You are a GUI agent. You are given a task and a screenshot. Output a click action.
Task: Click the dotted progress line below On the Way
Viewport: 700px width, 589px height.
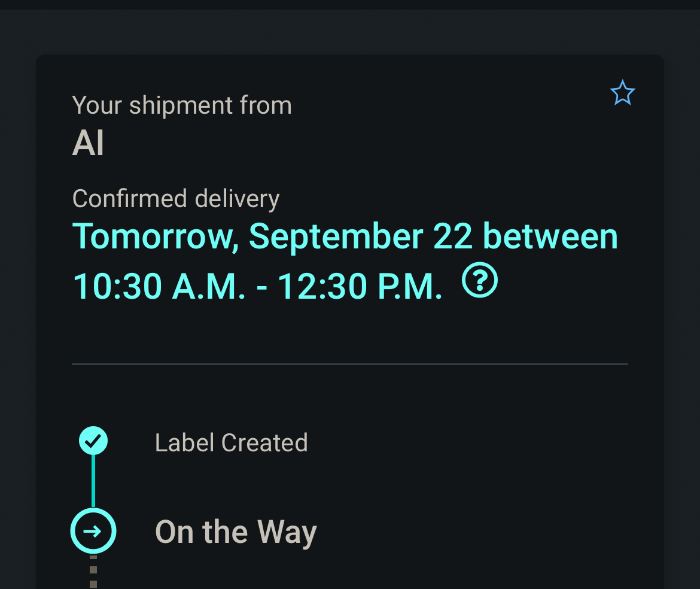pyautogui.click(x=93, y=572)
